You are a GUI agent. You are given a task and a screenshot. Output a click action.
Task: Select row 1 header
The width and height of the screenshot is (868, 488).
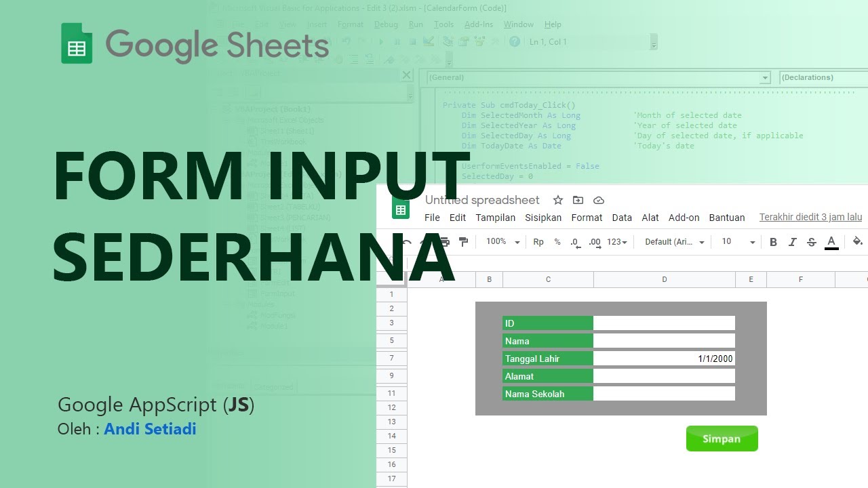pyautogui.click(x=392, y=295)
